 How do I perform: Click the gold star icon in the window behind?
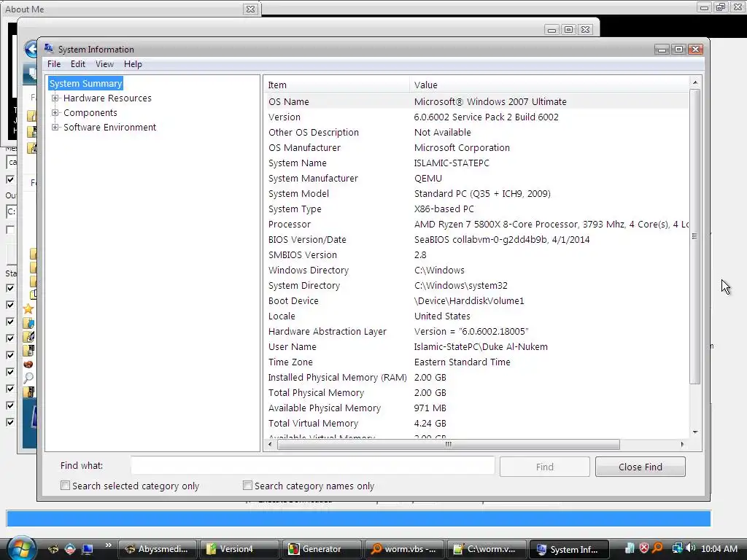click(28, 308)
